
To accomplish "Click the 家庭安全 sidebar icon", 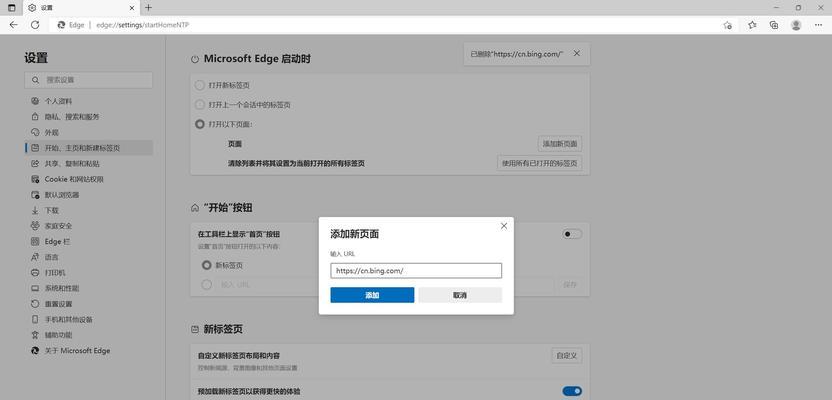I will click(35, 226).
